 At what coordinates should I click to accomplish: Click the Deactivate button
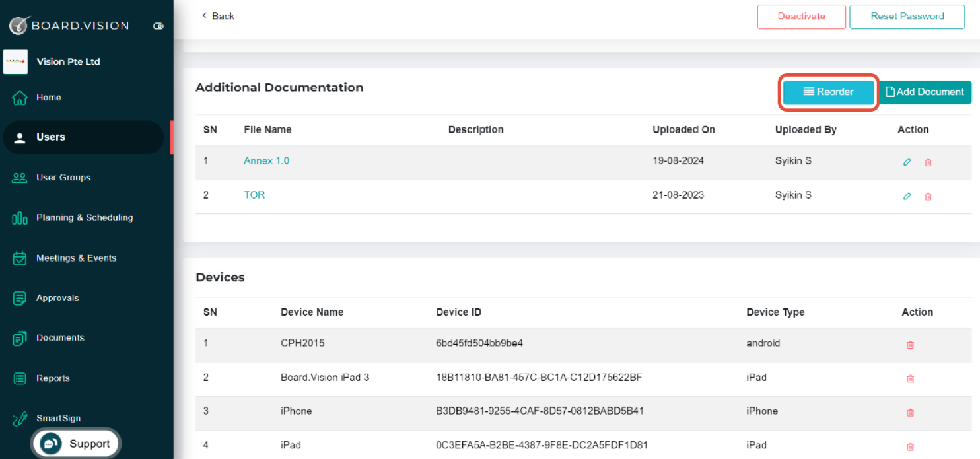coord(801,17)
